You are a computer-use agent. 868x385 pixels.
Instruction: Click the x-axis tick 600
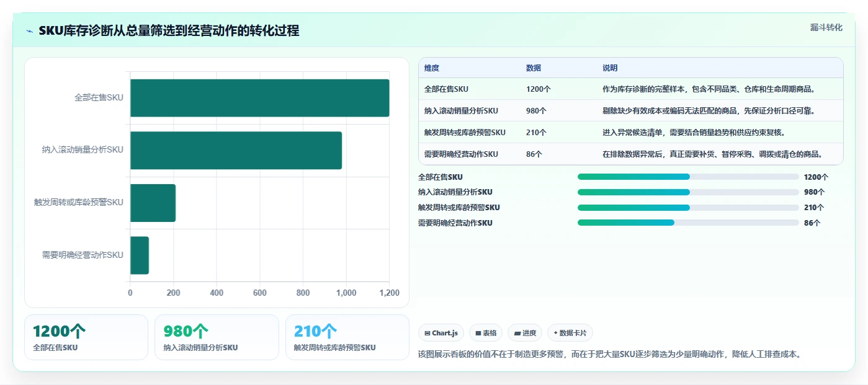[259, 293]
